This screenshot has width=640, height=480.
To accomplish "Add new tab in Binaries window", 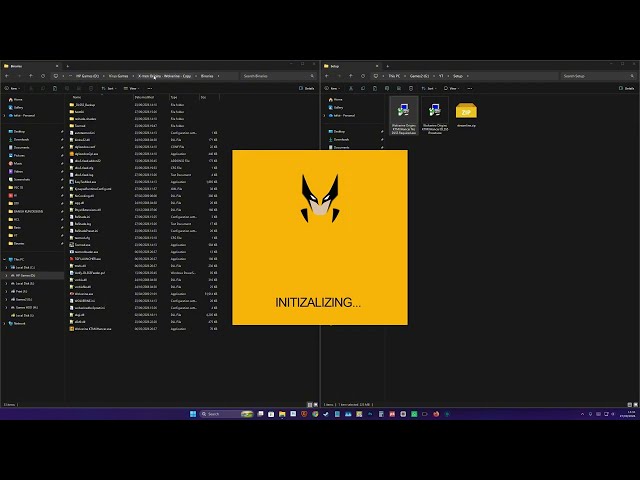I will click(67, 66).
